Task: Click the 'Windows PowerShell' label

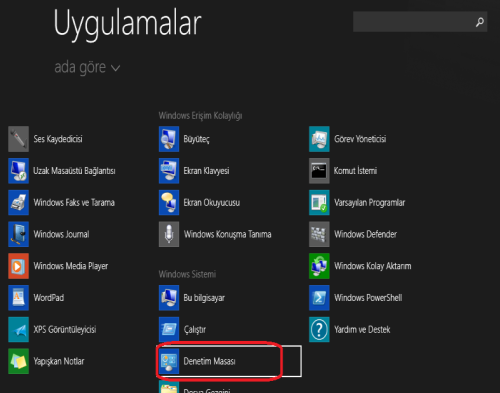Action: (368, 298)
